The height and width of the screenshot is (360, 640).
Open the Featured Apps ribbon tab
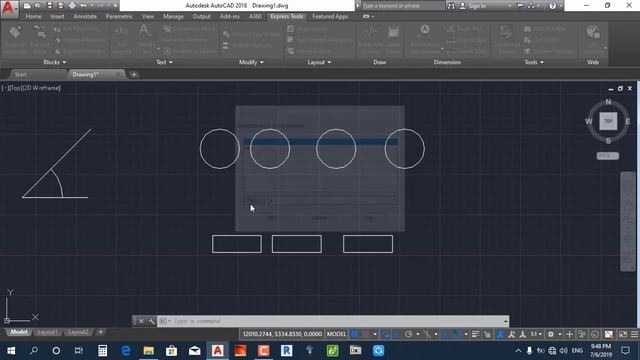330,16
